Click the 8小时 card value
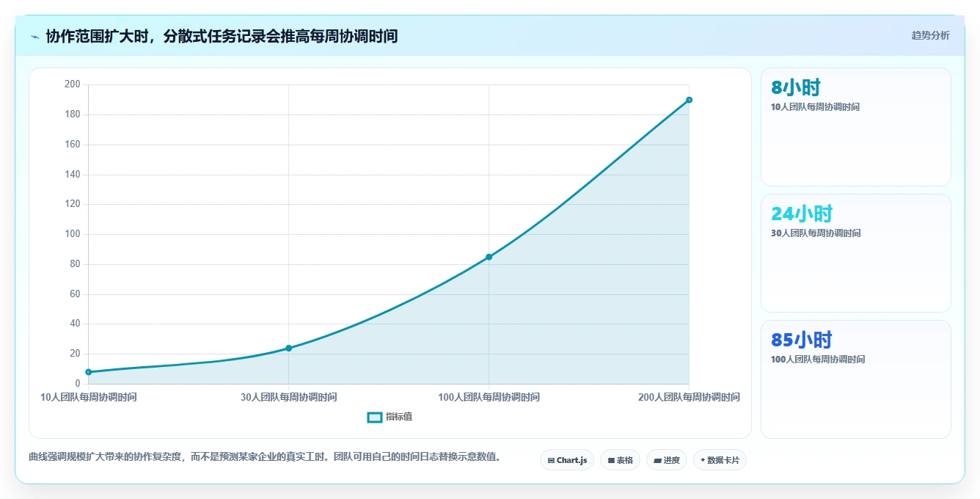 pos(795,88)
